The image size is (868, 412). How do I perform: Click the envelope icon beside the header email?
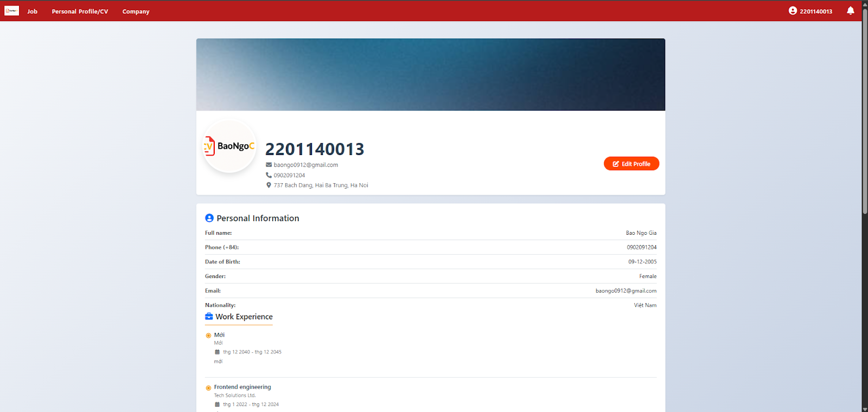point(269,165)
